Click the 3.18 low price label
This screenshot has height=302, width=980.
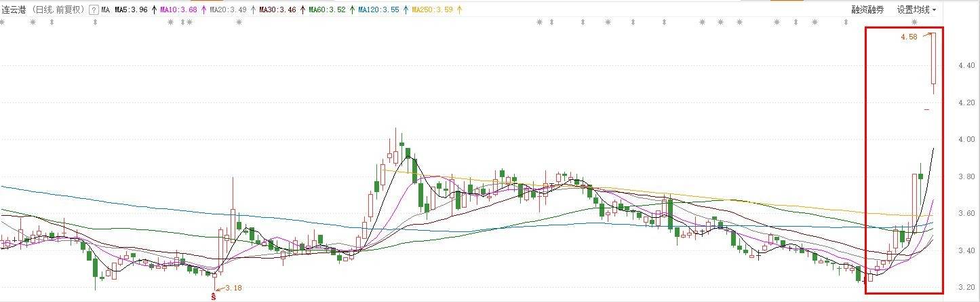pos(233,288)
